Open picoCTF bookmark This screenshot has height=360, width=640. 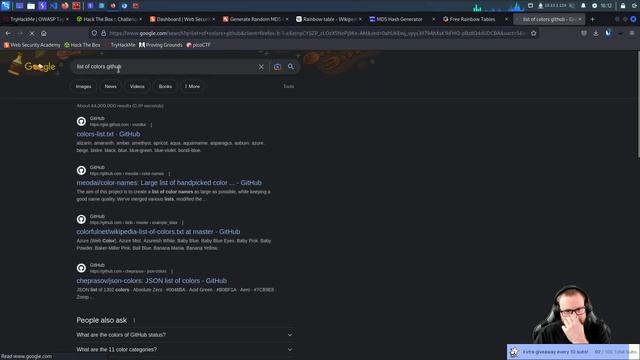click(198, 45)
